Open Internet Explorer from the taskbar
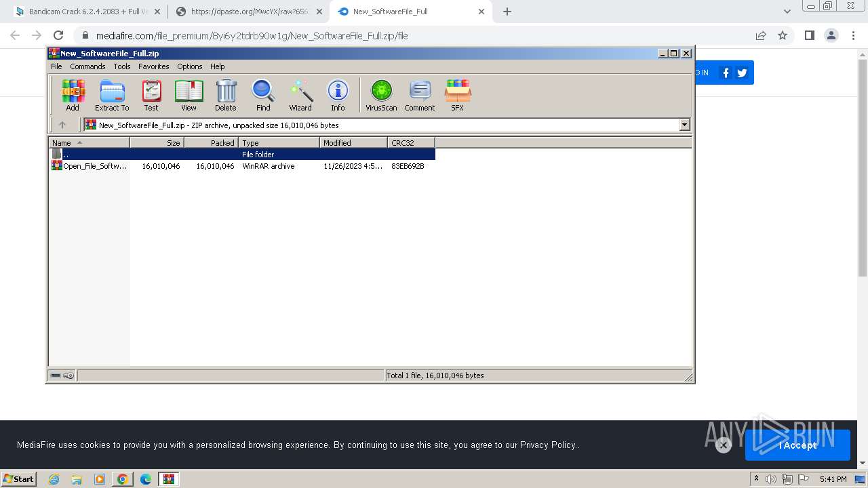868x488 pixels. 54,479
